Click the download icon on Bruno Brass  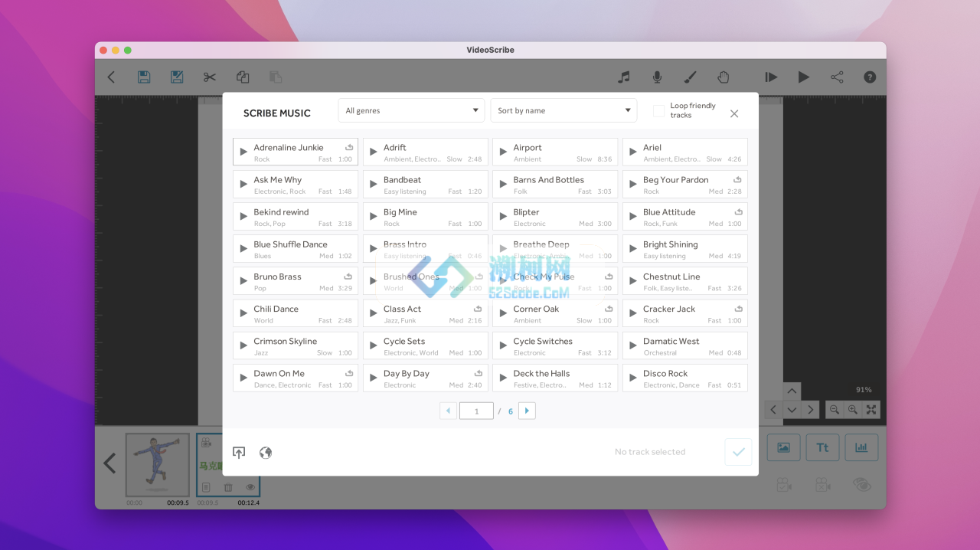(x=349, y=276)
